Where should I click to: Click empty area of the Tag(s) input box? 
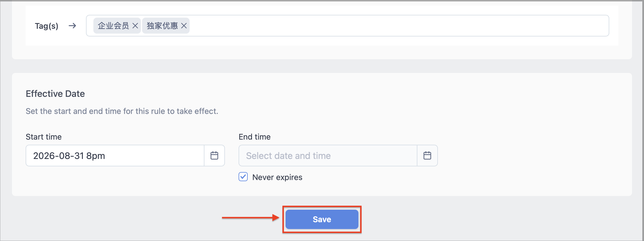coord(399,26)
